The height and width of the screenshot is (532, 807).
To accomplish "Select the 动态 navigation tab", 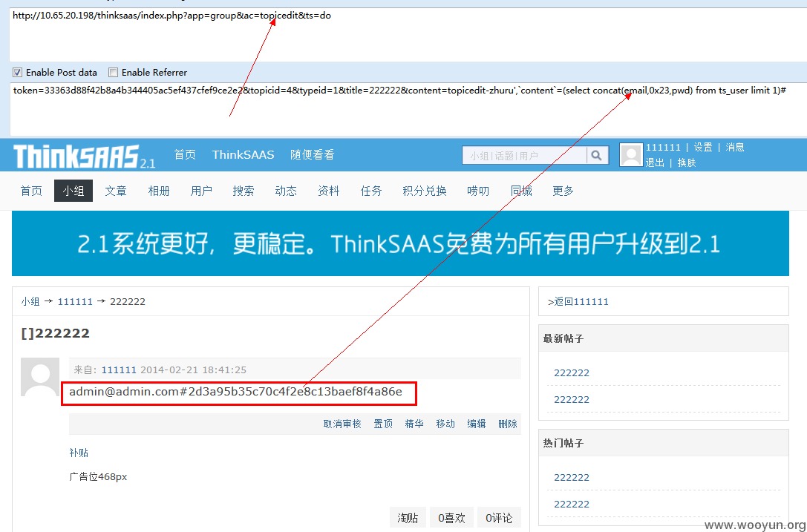I will 286,191.
